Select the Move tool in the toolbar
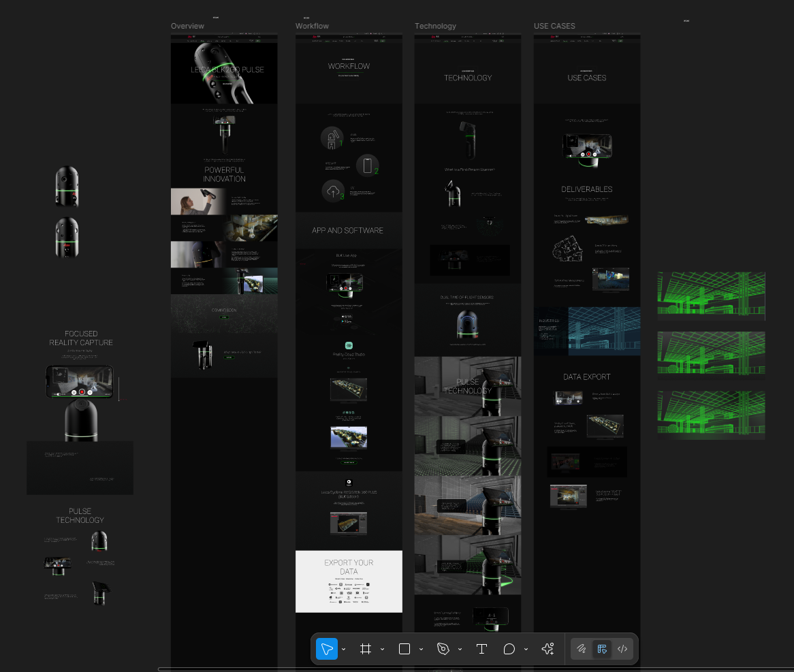The image size is (794, 672). 327,649
